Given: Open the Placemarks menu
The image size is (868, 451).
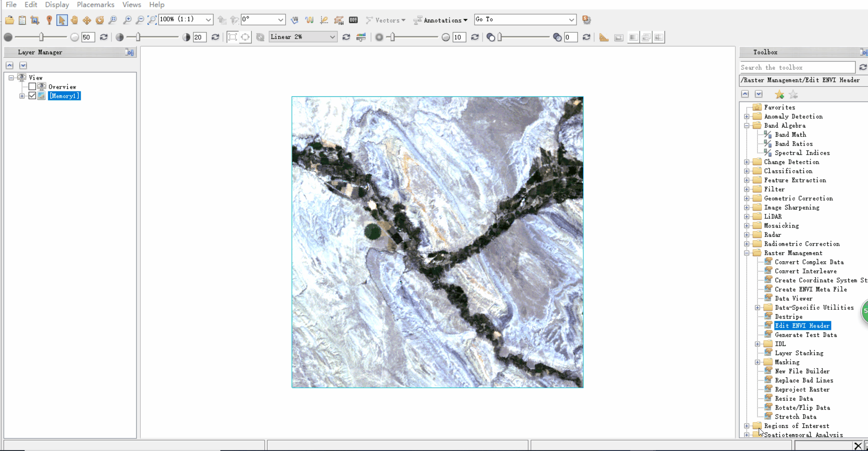Looking at the screenshot, I should 96,5.
